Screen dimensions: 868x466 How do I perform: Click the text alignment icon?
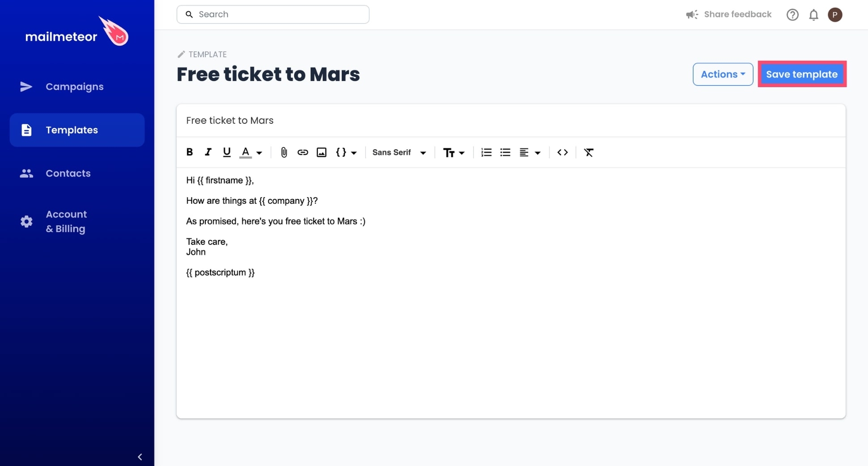[524, 152]
